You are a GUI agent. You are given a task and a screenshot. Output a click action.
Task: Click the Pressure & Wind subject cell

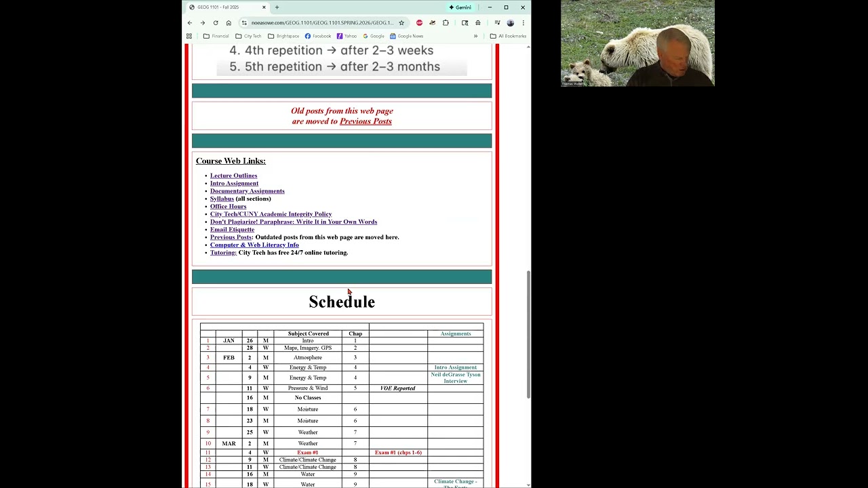tap(308, 388)
